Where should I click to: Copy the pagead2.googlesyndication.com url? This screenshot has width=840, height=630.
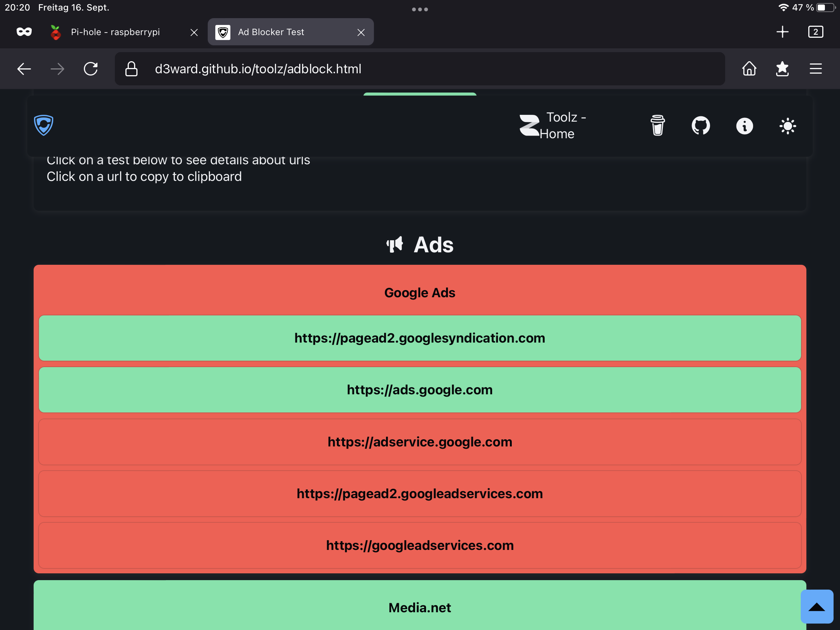[420, 338]
